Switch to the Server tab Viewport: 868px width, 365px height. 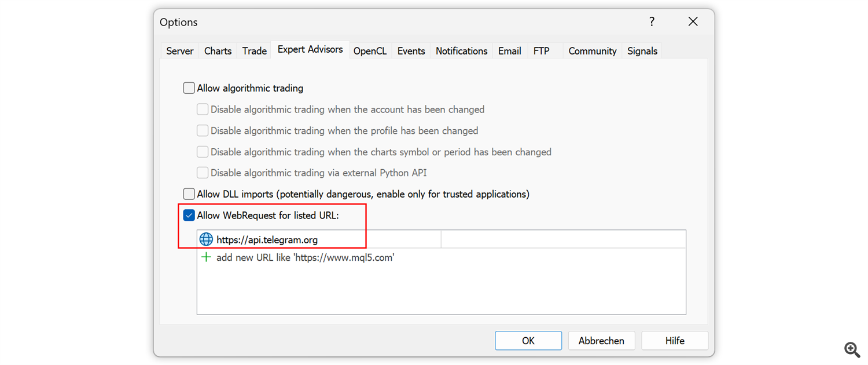point(179,51)
